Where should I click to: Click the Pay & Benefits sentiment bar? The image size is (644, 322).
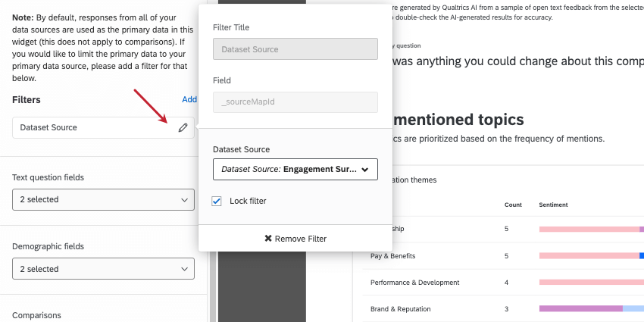(591, 256)
